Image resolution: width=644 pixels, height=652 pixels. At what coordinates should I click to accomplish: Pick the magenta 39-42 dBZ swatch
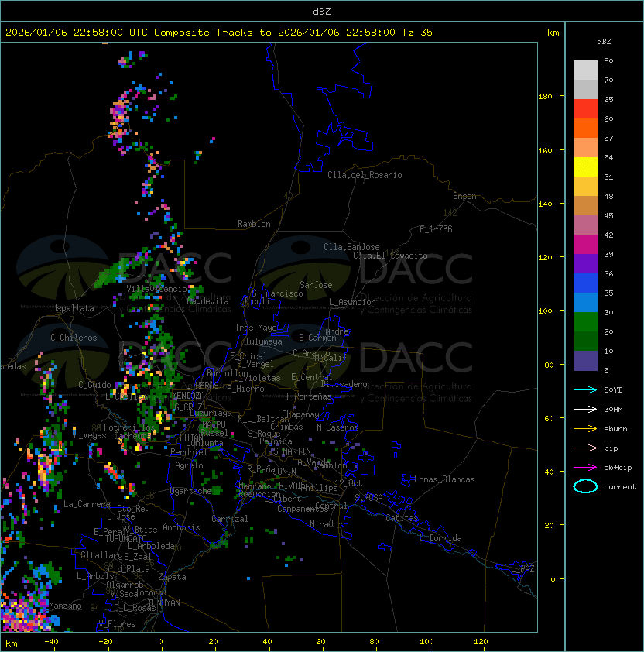(585, 245)
